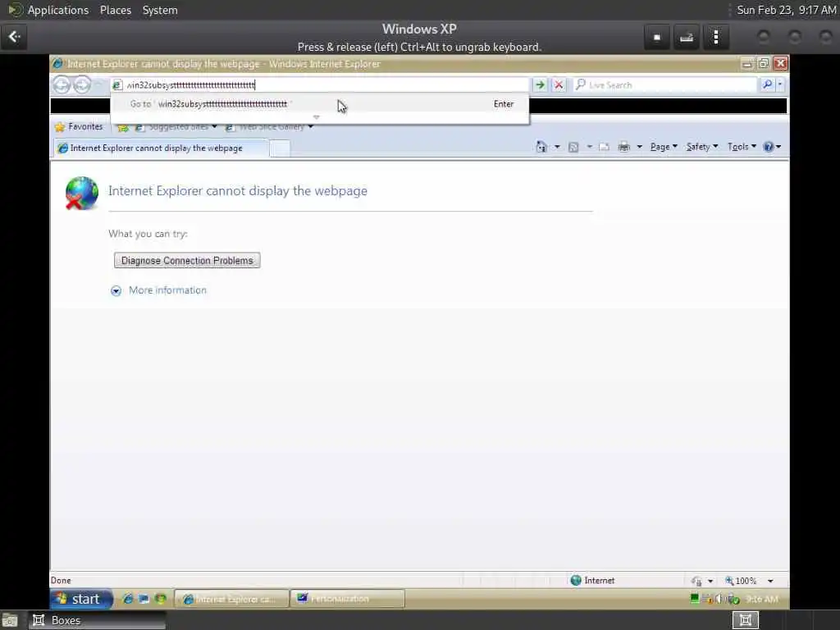Go back with the IE Back arrow
Screen dimensions: 840x630
[62, 84]
